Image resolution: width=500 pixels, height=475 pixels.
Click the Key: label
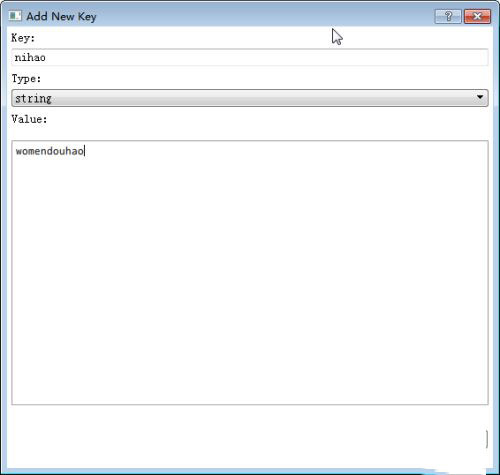(x=23, y=38)
